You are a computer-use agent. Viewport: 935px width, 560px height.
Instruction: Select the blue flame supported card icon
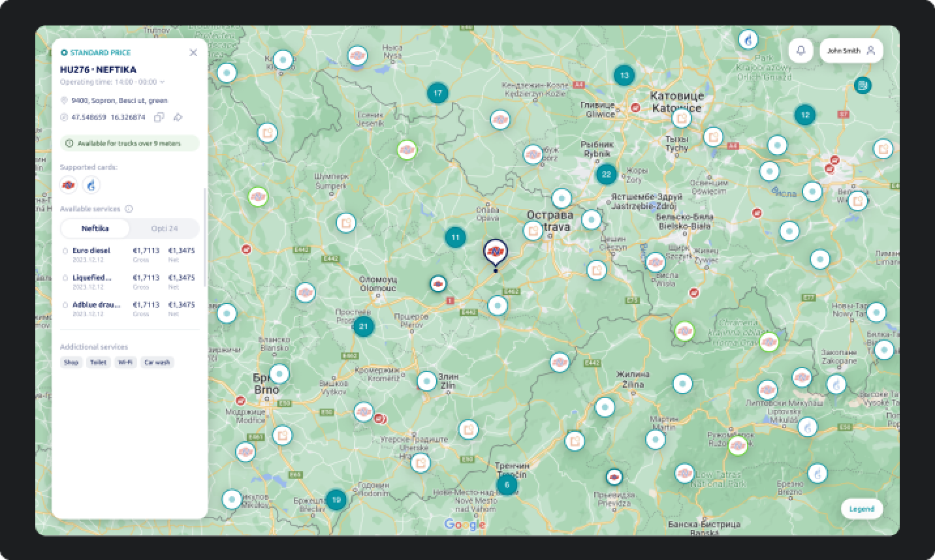coord(91,185)
